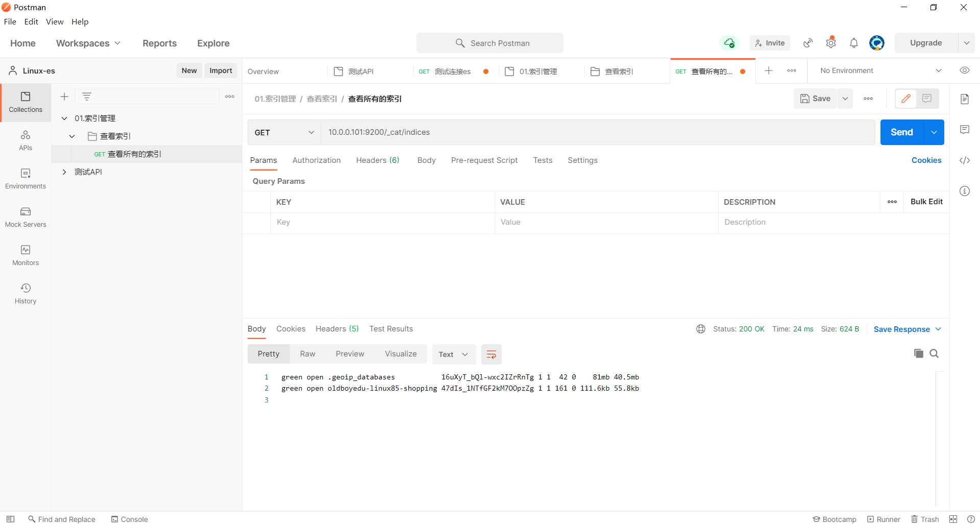Copy the response body to clipboard
This screenshot has height=526, width=980.
click(919, 353)
